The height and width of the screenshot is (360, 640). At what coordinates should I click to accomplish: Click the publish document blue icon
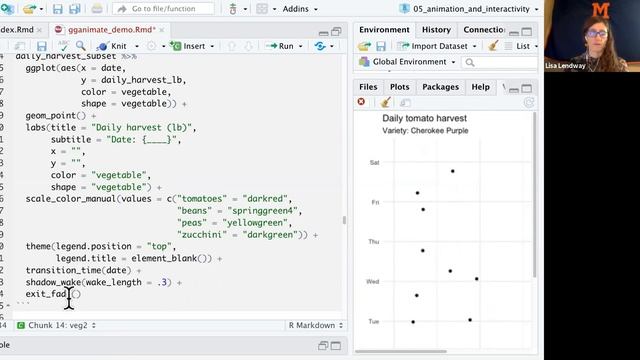320,46
